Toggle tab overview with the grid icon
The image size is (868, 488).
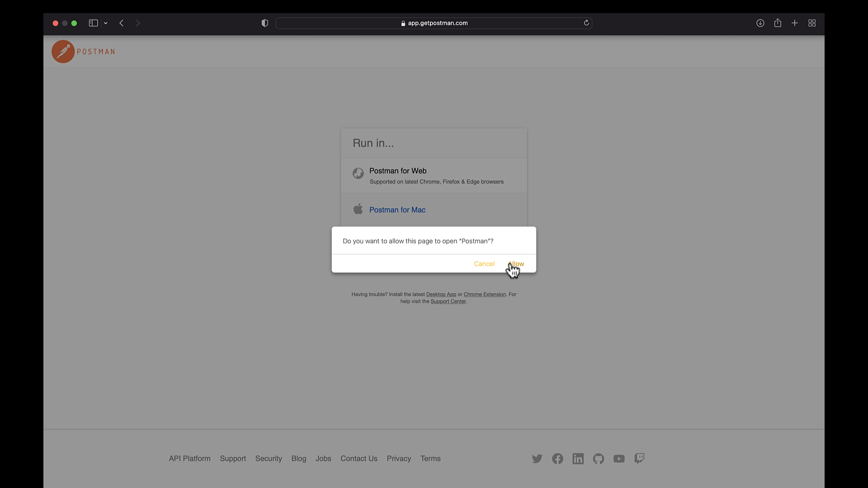tap(812, 23)
